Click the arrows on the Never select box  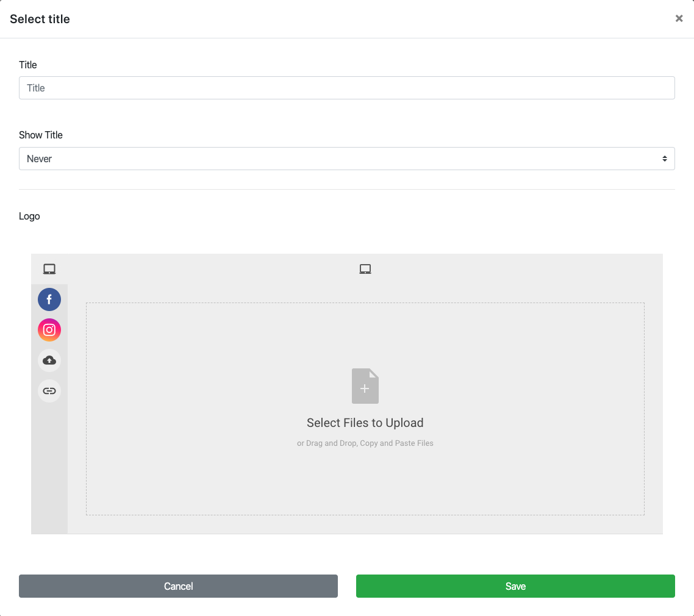pyautogui.click(x=664, y=159)
